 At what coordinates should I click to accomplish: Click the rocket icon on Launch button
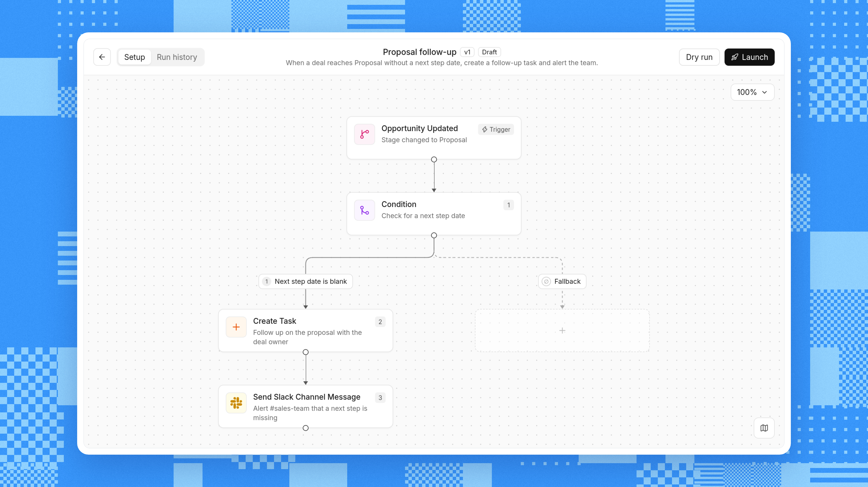[x=735, y=57]
